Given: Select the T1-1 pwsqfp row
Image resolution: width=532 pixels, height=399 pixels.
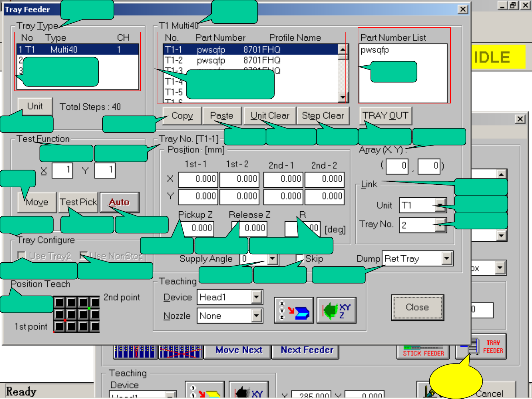Looking at the screenshot, I should (250, 50).
